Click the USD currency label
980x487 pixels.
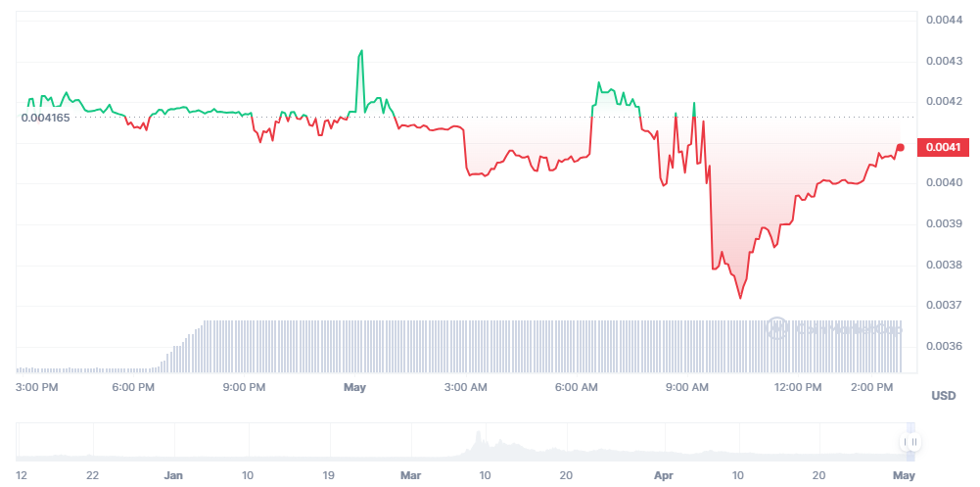click(943, 396)
